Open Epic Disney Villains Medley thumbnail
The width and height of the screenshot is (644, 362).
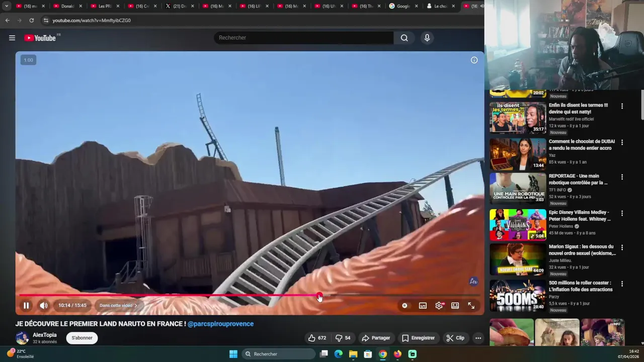[x=518, y=225]
